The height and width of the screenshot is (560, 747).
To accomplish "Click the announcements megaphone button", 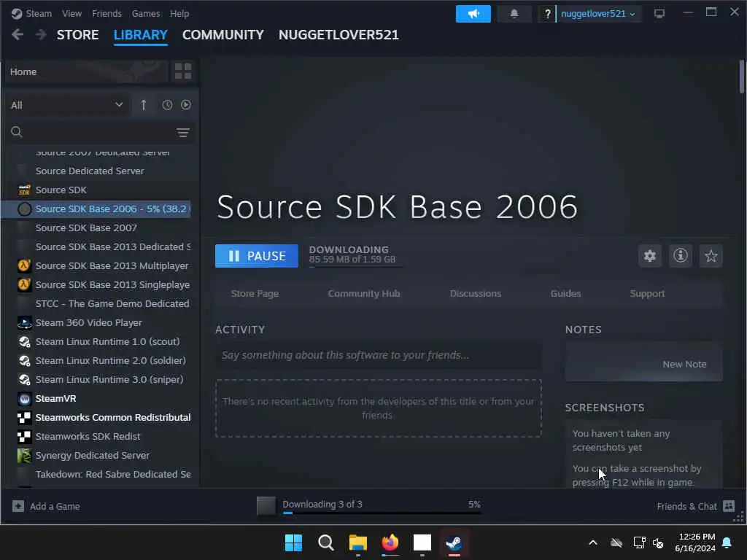I will (x=473, y=14).
